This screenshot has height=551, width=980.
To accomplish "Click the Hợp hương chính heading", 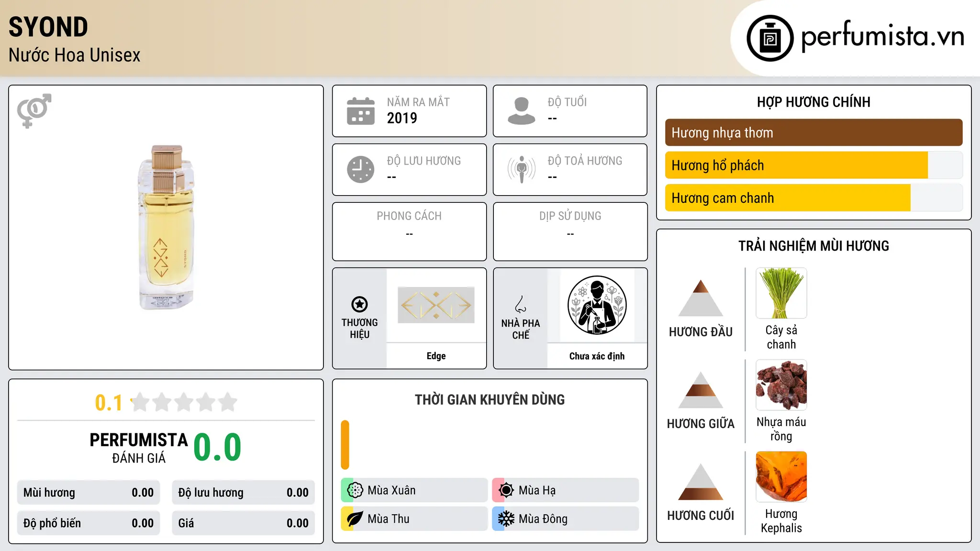I will coord(813,102).
